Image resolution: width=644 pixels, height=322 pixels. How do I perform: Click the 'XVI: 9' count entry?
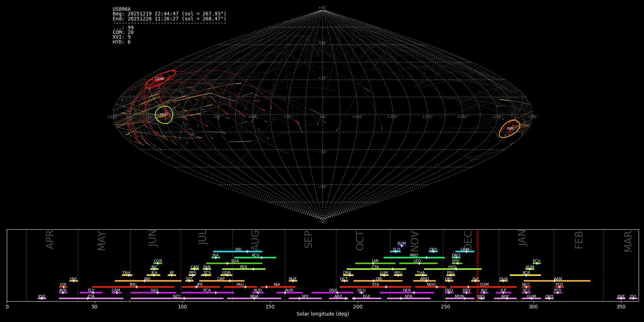click(122, 37)
